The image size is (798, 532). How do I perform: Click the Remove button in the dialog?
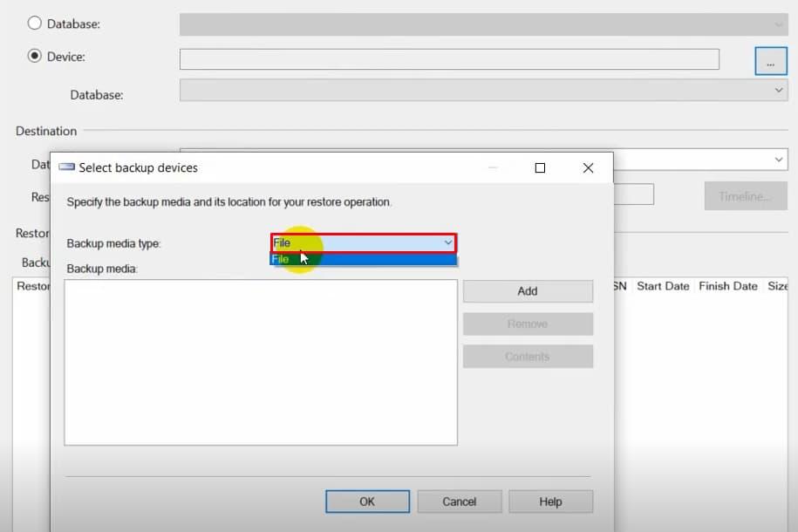[x=527, y=324]
